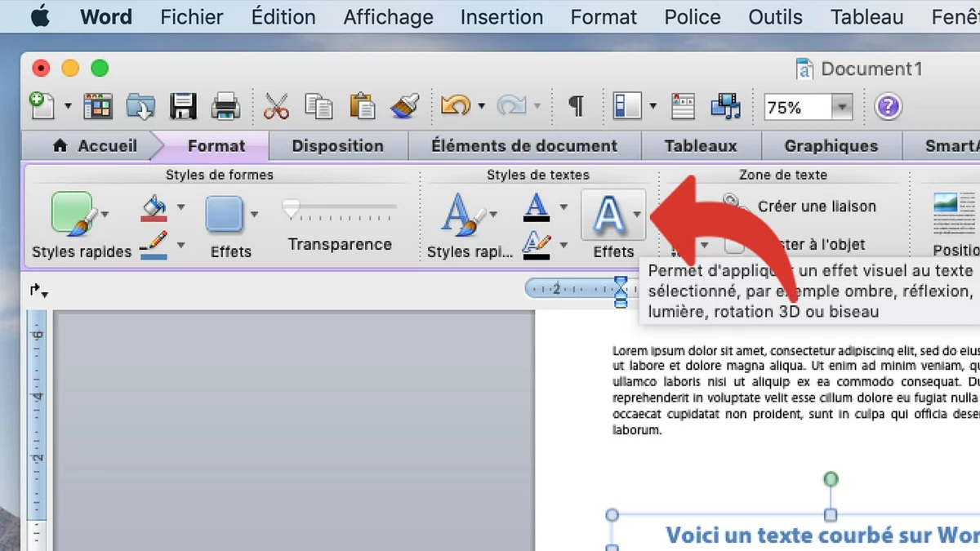Open the templates gallery icon
This screenshot has height=551, width=980.
pyautogui.click(x=98, y=106)
